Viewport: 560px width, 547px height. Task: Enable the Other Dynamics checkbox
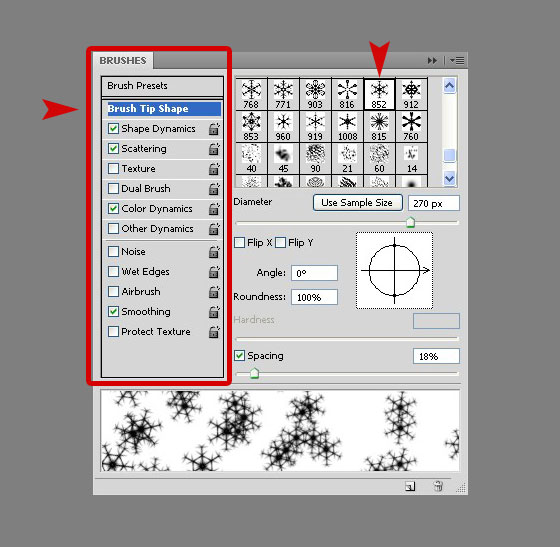pyautogui.click(x=113, y=229)
